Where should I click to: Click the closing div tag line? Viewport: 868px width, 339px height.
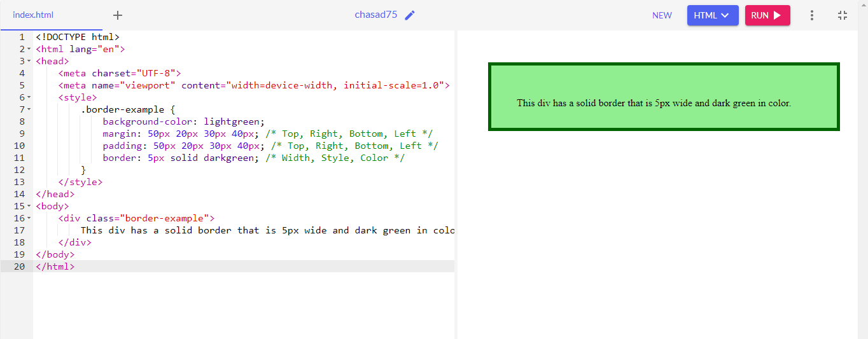coord(74,242)
